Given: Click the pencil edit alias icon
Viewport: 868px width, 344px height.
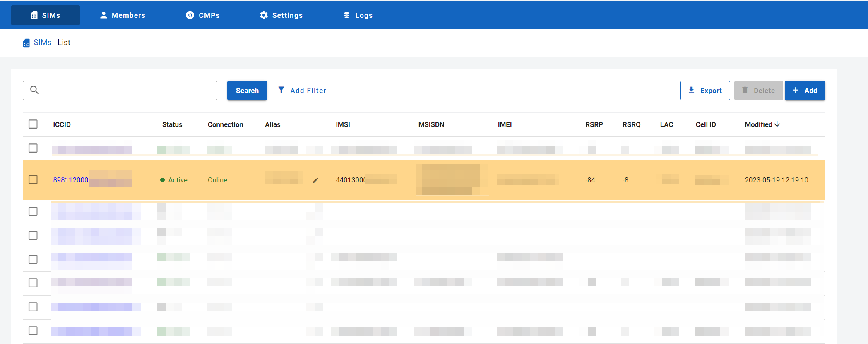Looking at the screenshot, I should 315,180.
